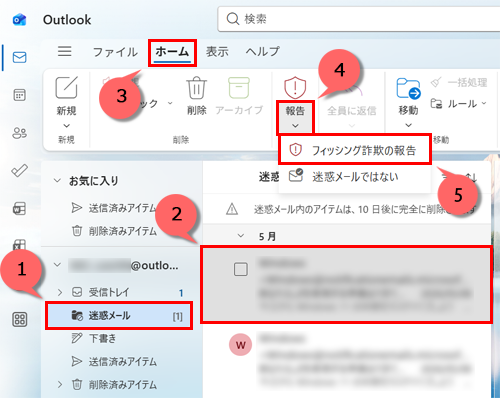Click the warning triangle icon in junk notice

pyautogui.click(x=232, y=209)
